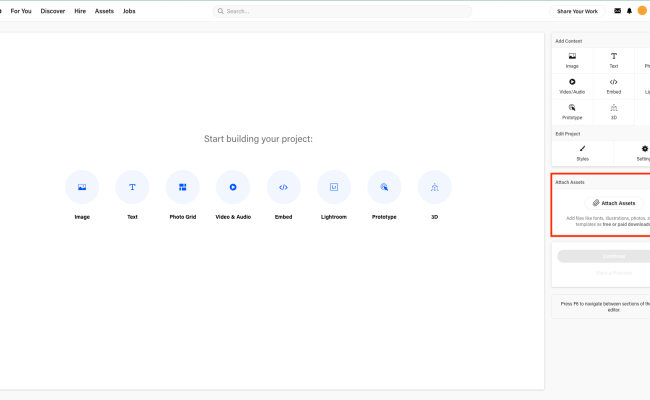Choose Image in Add Content sidebar

coord(572,61)
